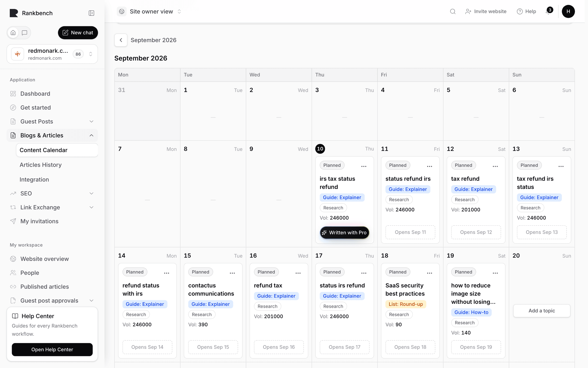This screenshot has height=368, width=588.
Task: Open options for contactus communications card
Action: click(x=232, y=273)
